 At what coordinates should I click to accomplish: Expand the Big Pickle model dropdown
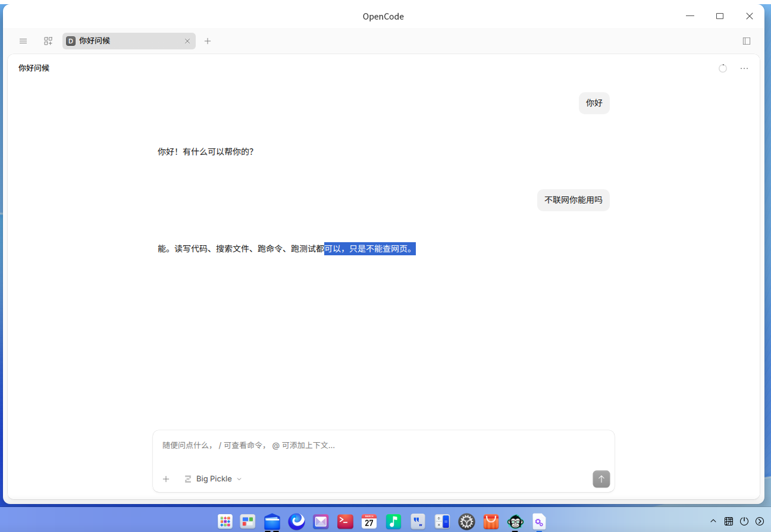tap(213, 479)
